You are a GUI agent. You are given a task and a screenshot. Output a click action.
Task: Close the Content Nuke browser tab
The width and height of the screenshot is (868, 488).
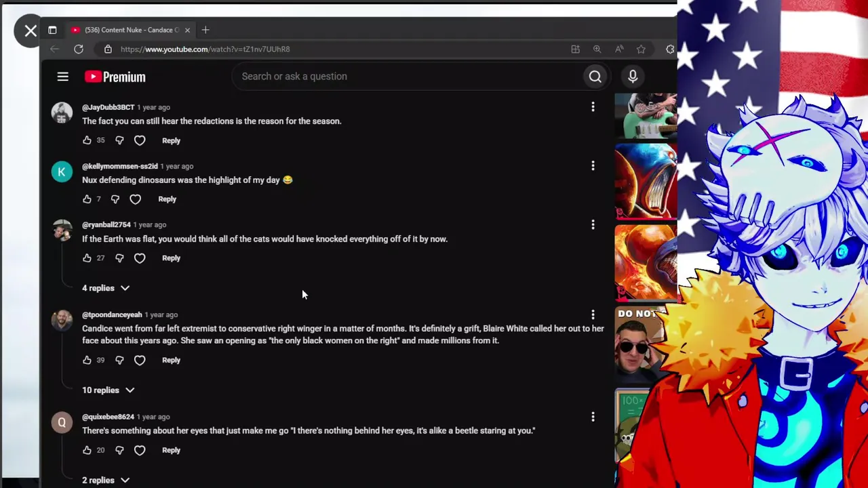click(x=187, y=30)
